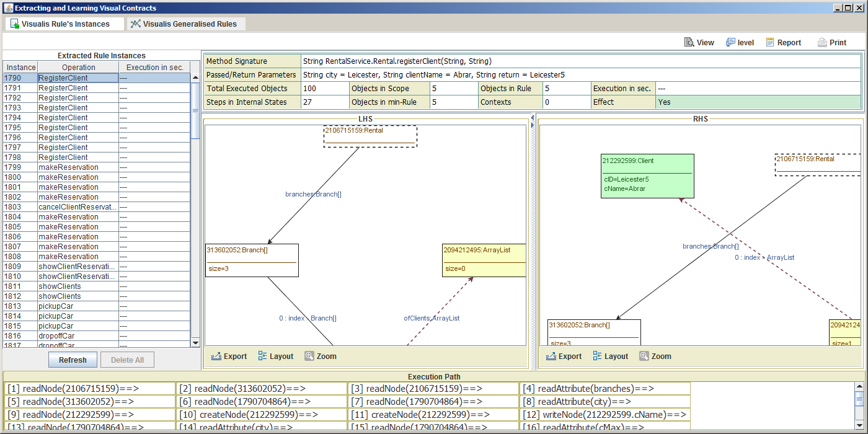The height and width of the screenshot is (434, 868).
Task: Apply Layout to the LHS graph
Action: [275, 356]
